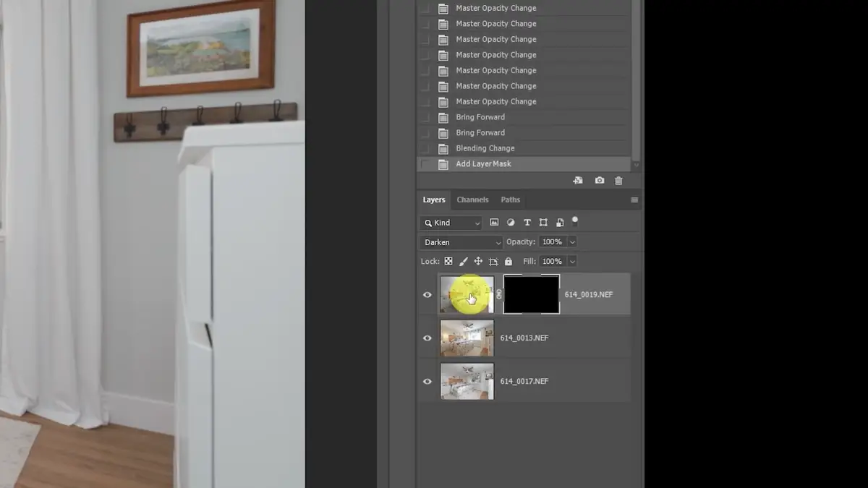Open the Darken blending mode dropdown
Screen dimensions: 868x488
tap(460, 241)
